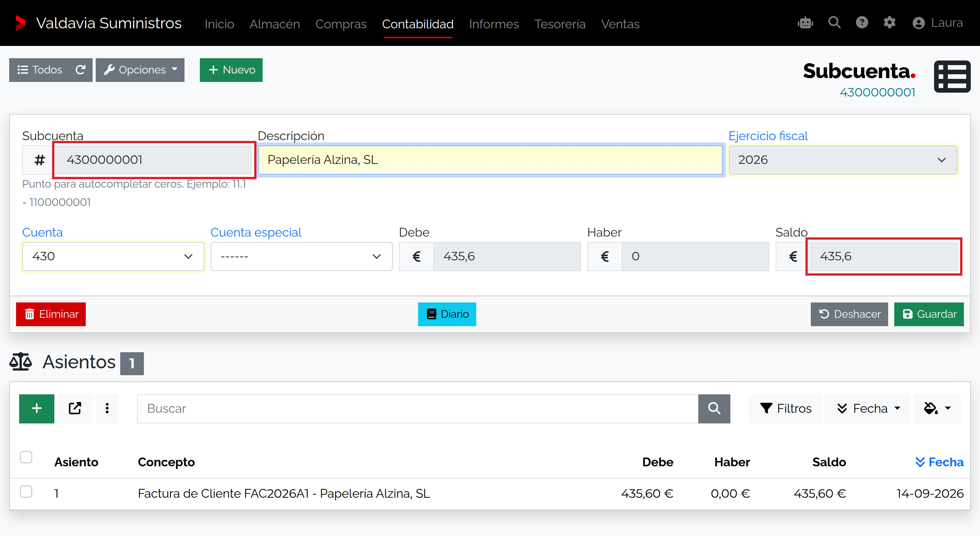980x536 pixels.
Task: Open the Filtros panel
Action: point(785,409)
